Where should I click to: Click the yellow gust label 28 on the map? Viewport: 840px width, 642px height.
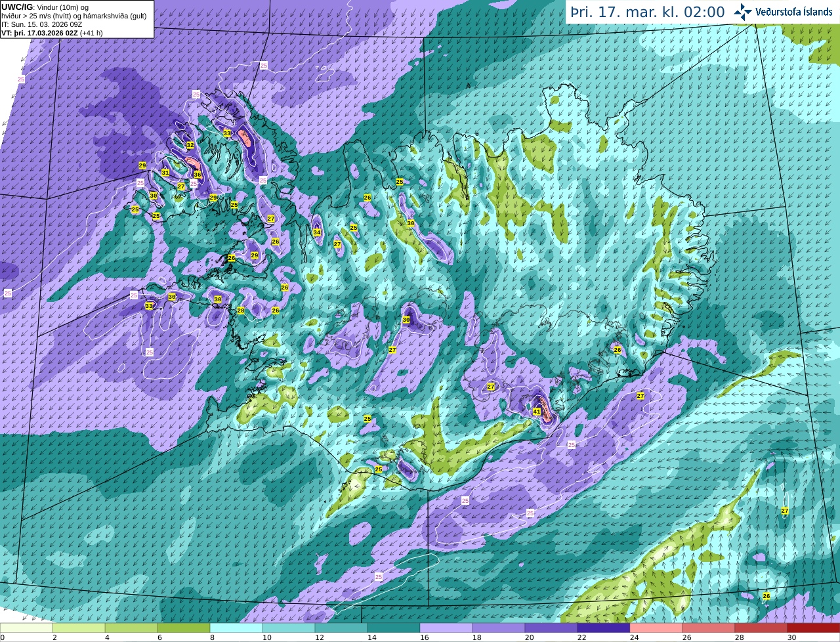(241, 310)
